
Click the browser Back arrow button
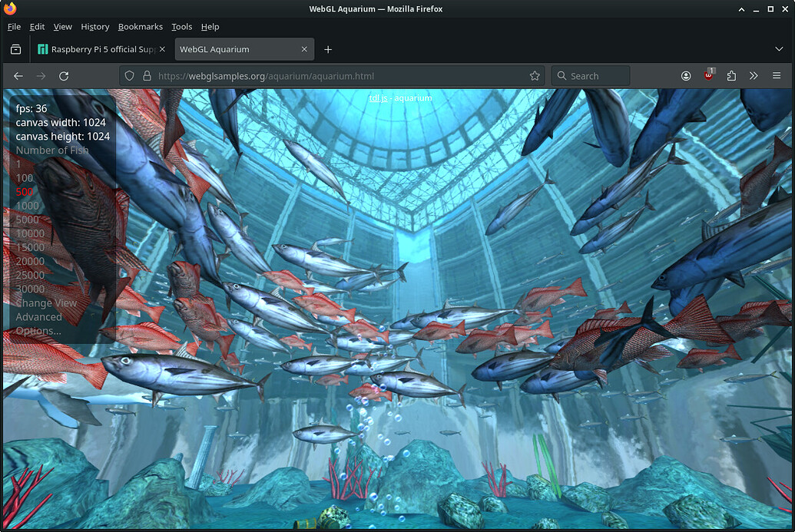click(18, 76)
